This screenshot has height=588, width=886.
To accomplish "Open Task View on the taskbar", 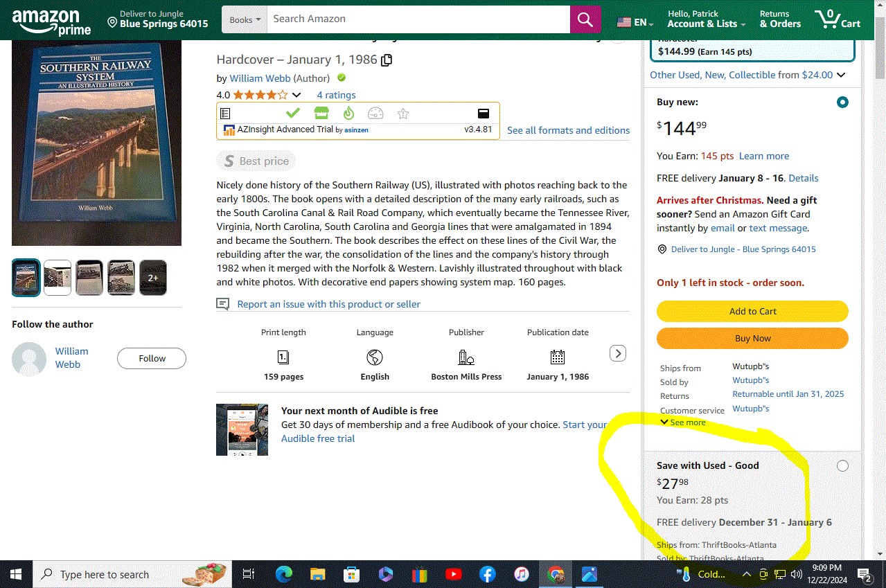I will [x=248, y=574].
